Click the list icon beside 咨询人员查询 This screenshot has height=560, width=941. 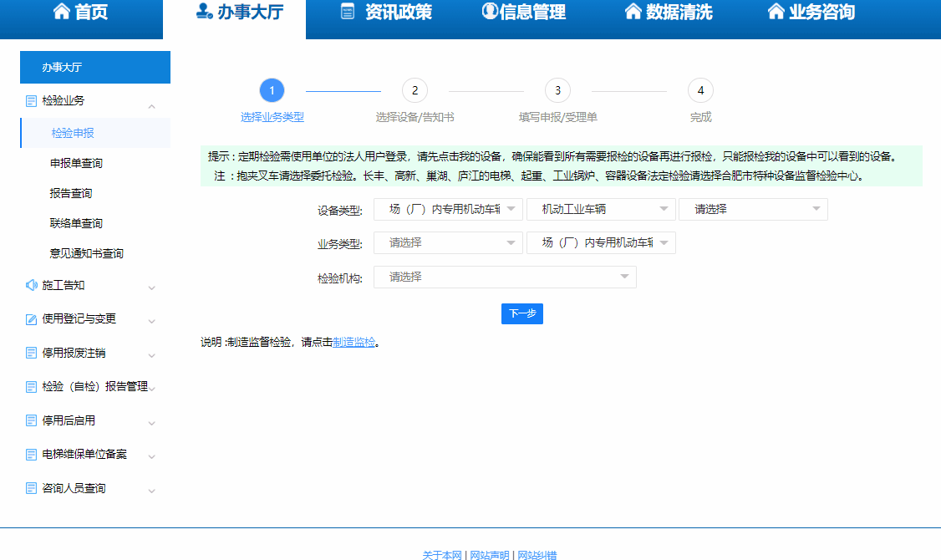(x=31, y=489)
